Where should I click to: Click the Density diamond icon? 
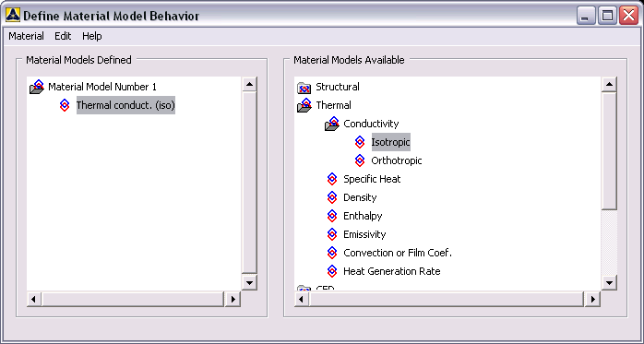point(332,198)
